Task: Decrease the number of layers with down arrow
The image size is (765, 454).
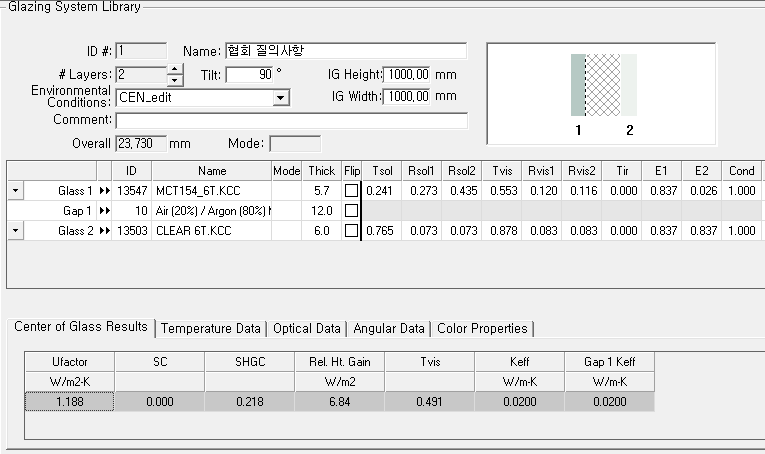Action: [x=175, y=80]
